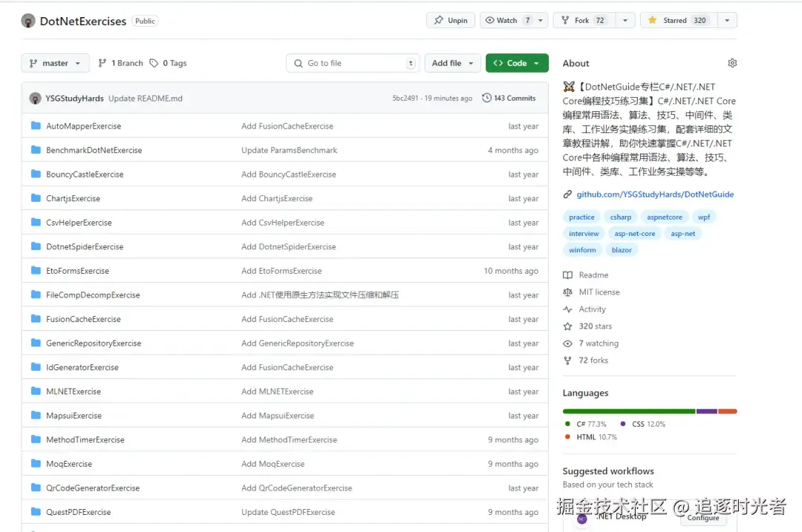Open the 1 Branch link
The height and width of the screenshot is (532, 802).
(x=121, y=63)
